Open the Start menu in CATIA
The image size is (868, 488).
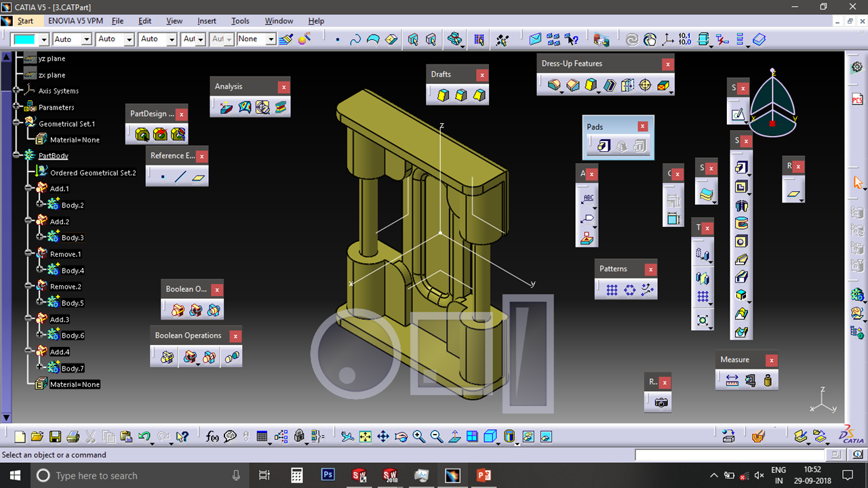pyautogui.click(x=24, y=21)
